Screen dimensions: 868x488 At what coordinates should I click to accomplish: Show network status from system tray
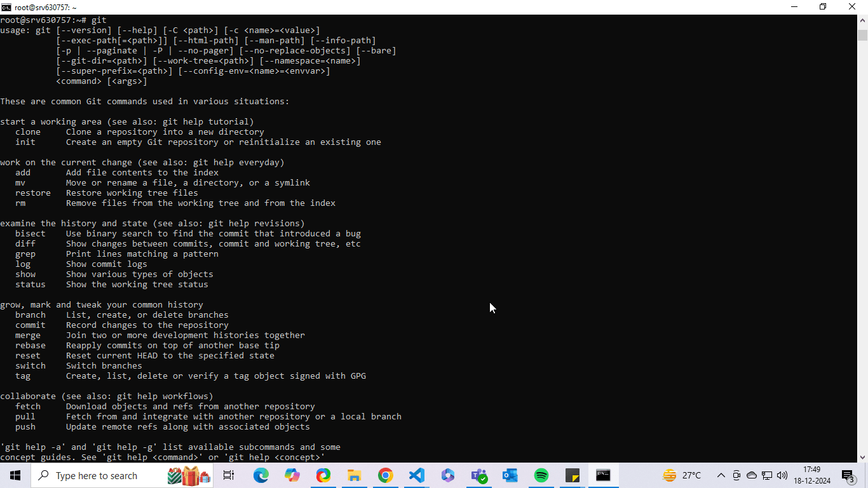(x=767, y=475)
